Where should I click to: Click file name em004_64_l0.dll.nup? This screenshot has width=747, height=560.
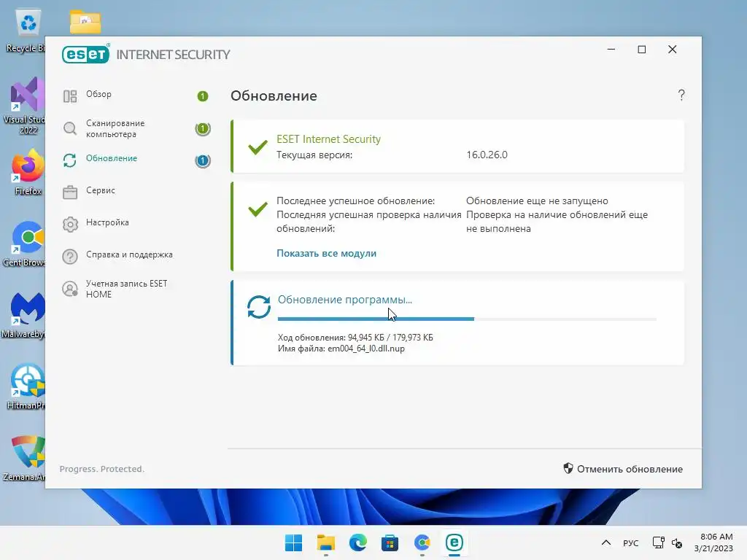tap(366, 349)
